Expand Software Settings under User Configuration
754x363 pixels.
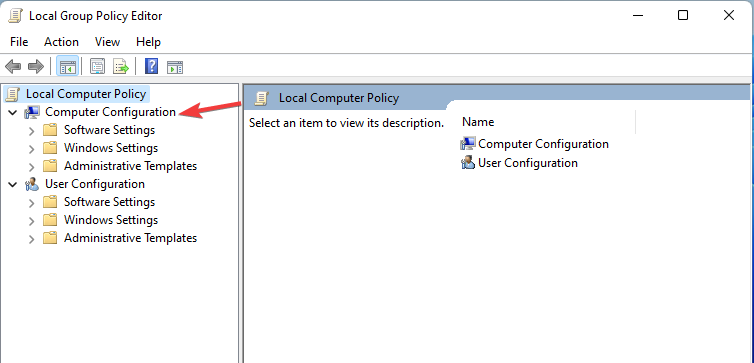pyautogui.click(x=32, y=203)
